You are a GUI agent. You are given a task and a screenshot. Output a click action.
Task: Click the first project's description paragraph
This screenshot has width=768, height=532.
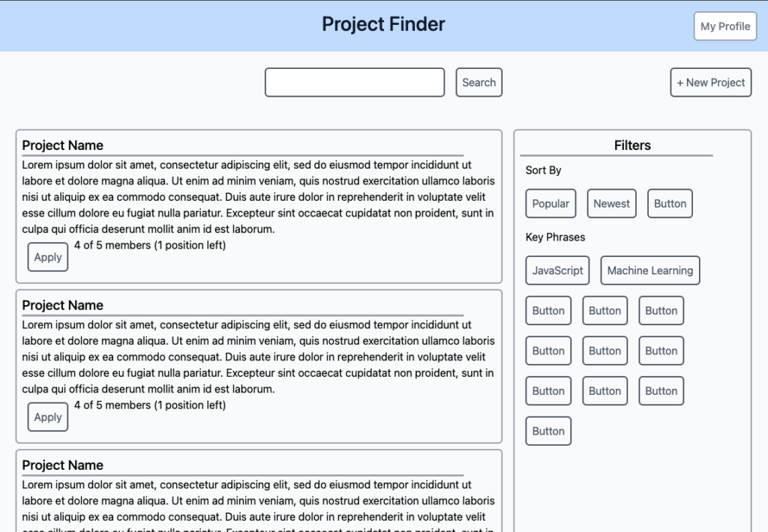[x=258, y=197]
